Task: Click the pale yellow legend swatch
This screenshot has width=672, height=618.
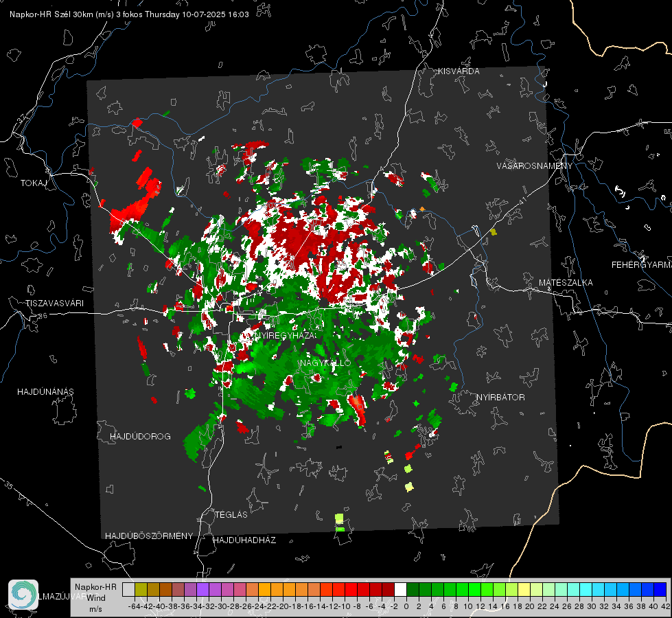Action: pyautogui.click(x=524, y=590)
